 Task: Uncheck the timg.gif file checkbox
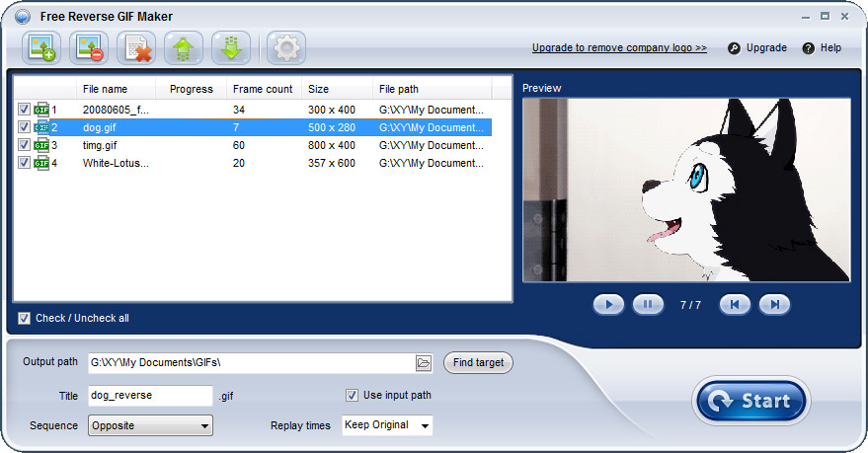[x=24, y=144]
